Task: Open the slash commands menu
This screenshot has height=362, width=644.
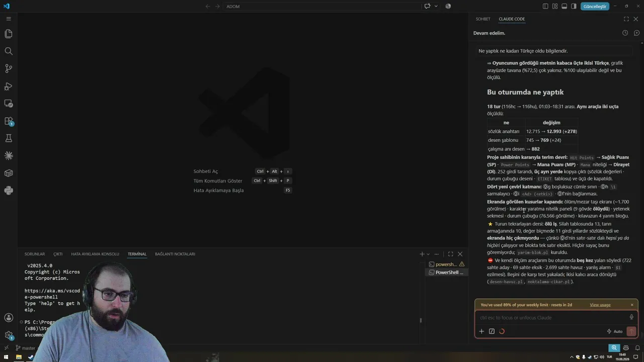Action: pyautogui.click(x=492, y=331)
